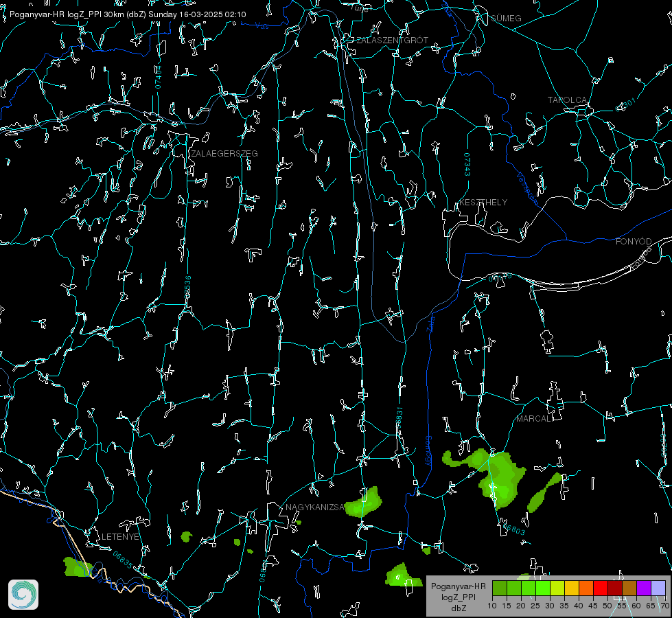This screenshot has width=672, height=618.
Task: Click the TAPOLCA city label
Action: tap(568, 100)
